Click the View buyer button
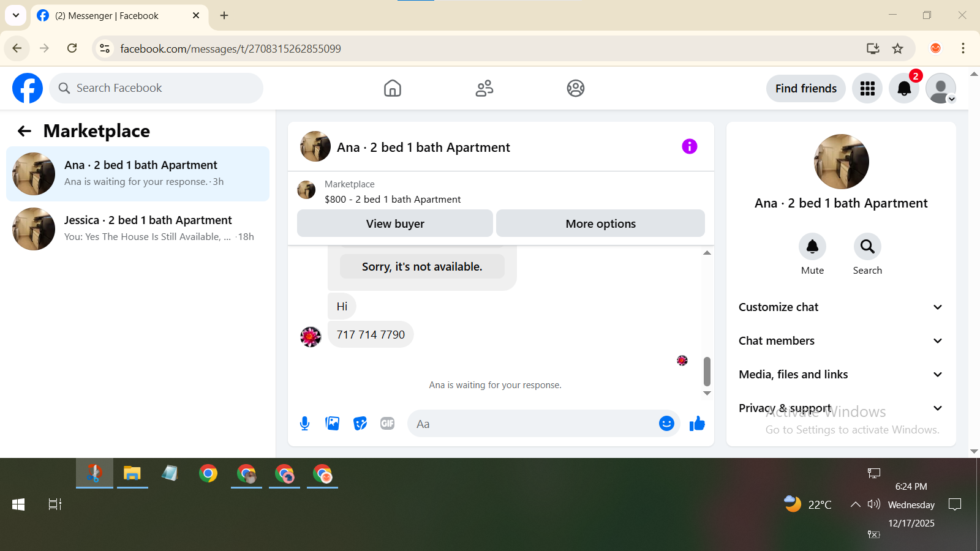Screen dimensions: 980x551 pos(395,223)
